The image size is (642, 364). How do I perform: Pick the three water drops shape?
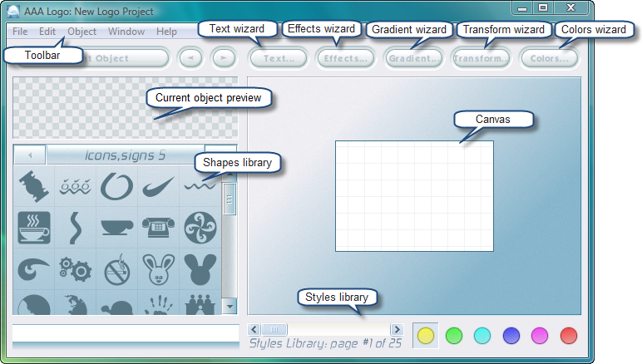75,187
